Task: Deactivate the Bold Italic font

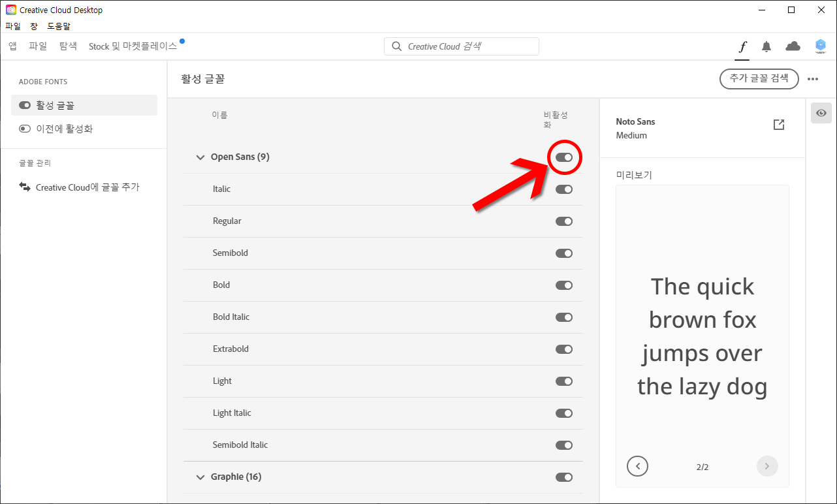Action: click(564, 317)
